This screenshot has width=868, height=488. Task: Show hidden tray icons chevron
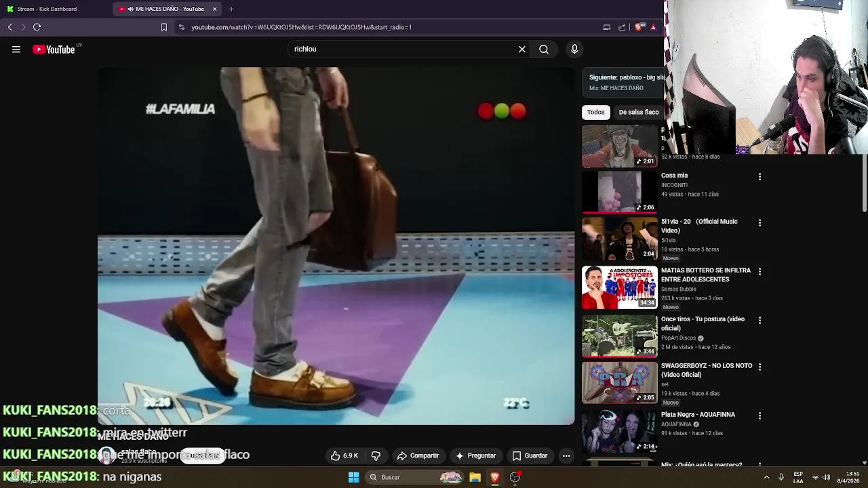pyautogui.click(x=766, y=477)
